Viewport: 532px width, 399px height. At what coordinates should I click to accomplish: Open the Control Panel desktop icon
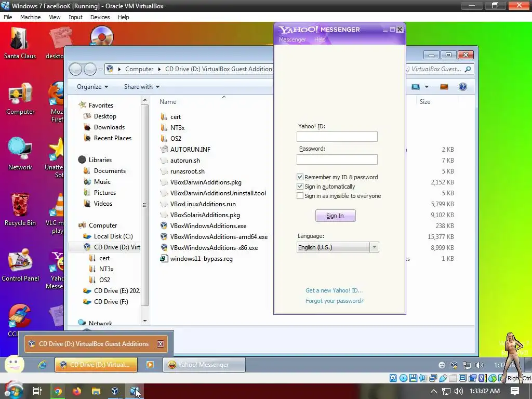tap(20, 265)
